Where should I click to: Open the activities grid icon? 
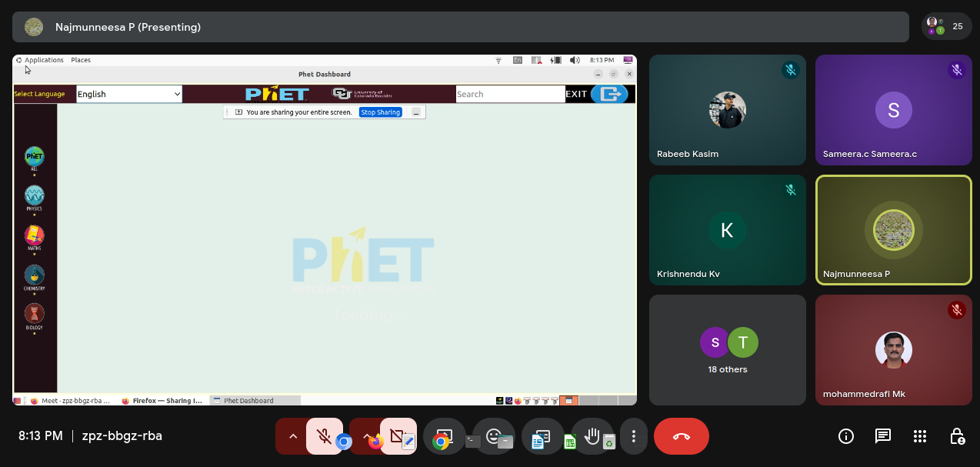[919, 436]
